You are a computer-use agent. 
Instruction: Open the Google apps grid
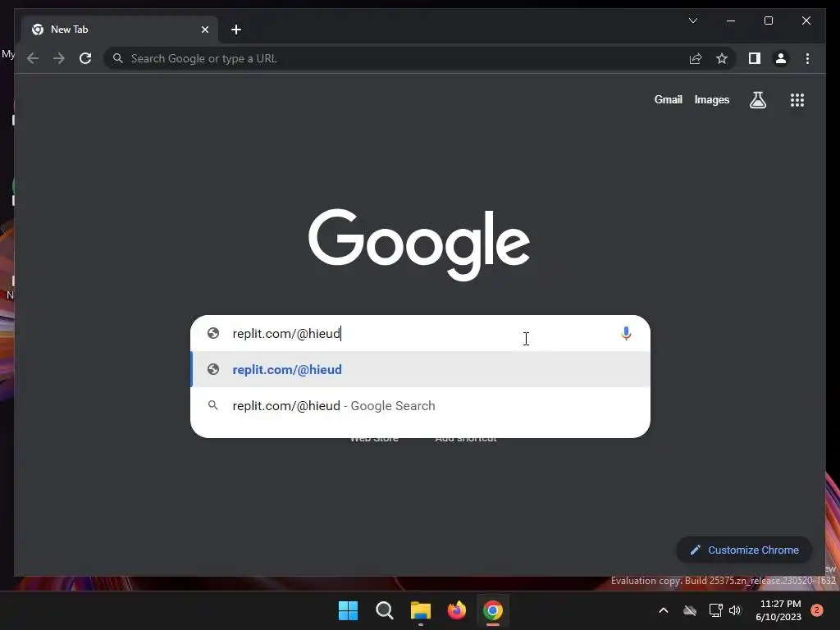pos(797,99)
